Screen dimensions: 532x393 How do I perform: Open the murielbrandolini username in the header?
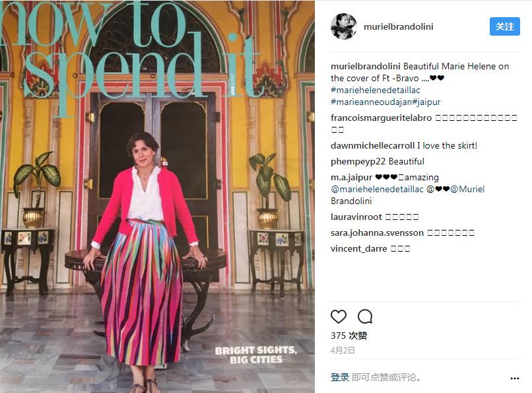pyautogui.click(x=398, y=26)
